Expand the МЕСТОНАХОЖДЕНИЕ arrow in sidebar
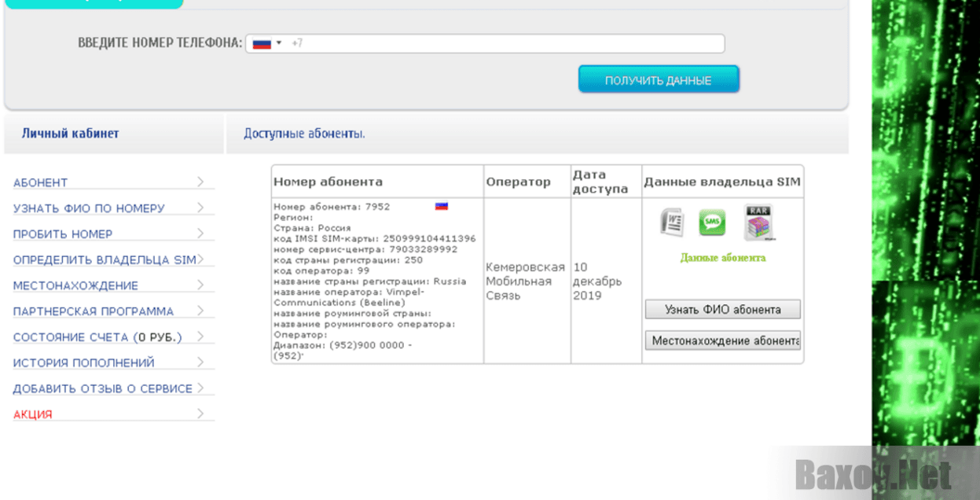Image resolution: width=980 pixels, height=500 pixels. point(200,285)
